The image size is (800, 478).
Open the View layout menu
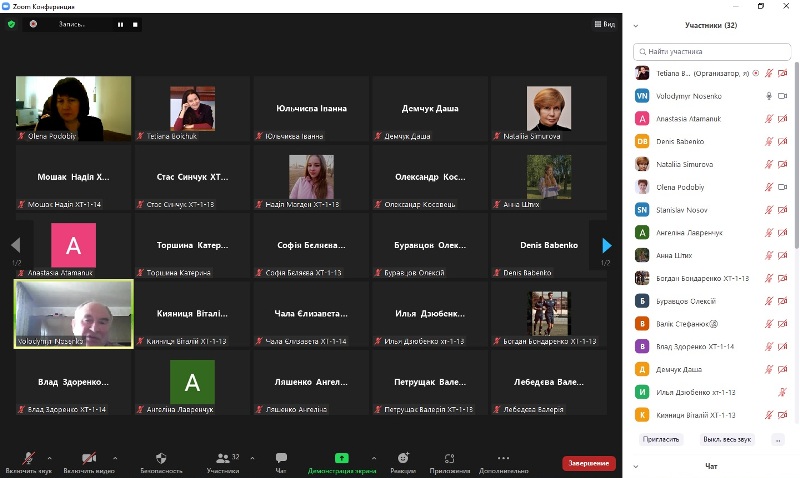(604, 23)
